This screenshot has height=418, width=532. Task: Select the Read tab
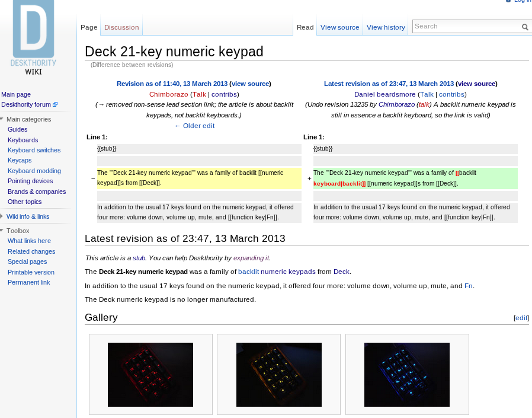pyautogui.click(x=305, y=27)
